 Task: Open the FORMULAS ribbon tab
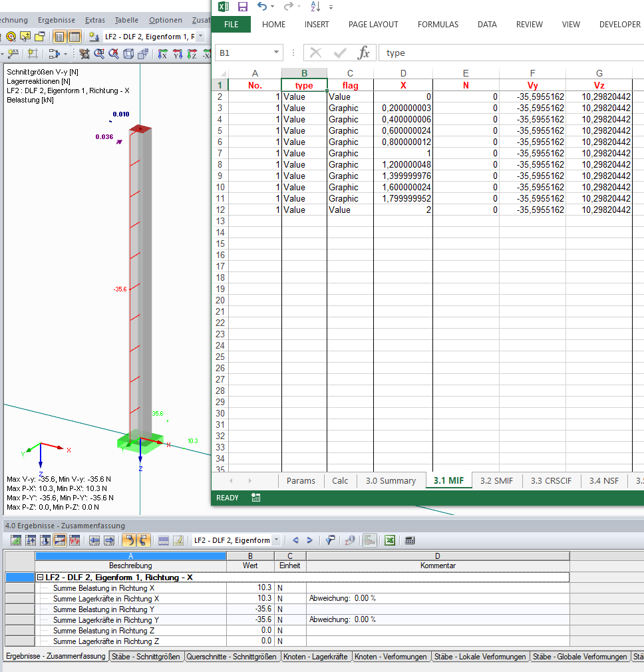pos(438,25)
